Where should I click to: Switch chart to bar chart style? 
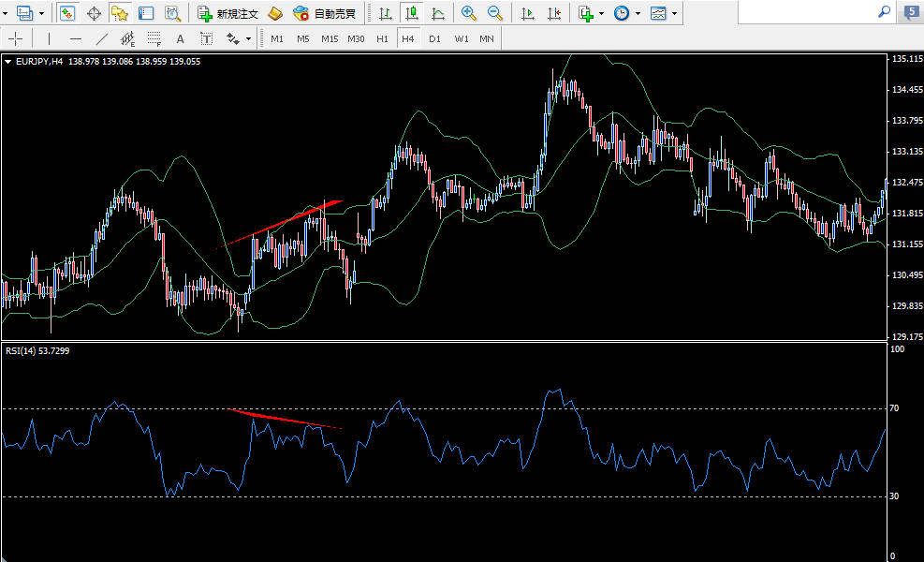tap(386, 13)
